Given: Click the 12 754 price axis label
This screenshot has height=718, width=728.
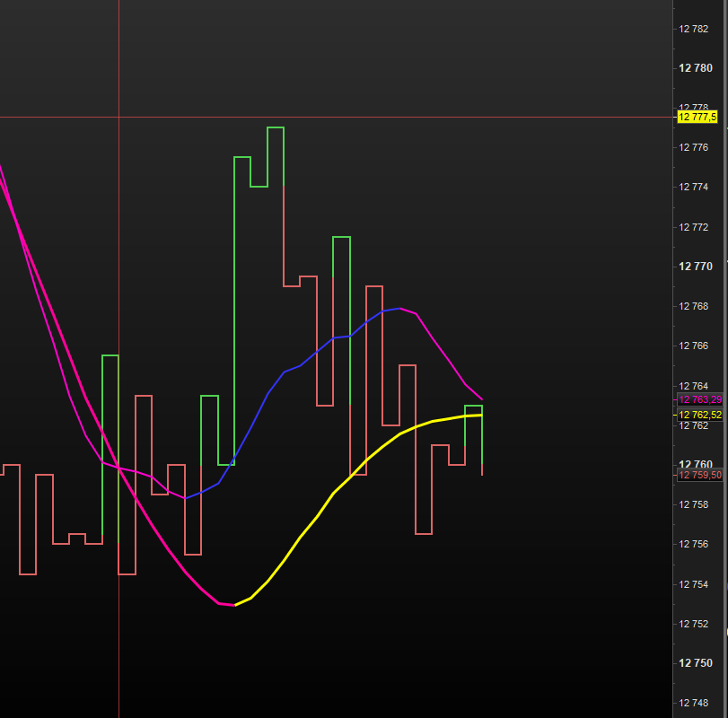Looking at the screenshot, I should click(694, 584).
